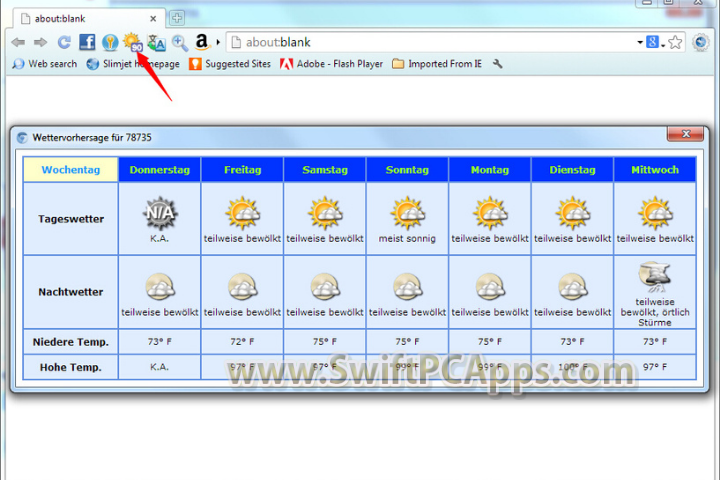This screenshot has height=480, width=720.
Task: Open a new tab with plus button
Action: tap(177, 17)
